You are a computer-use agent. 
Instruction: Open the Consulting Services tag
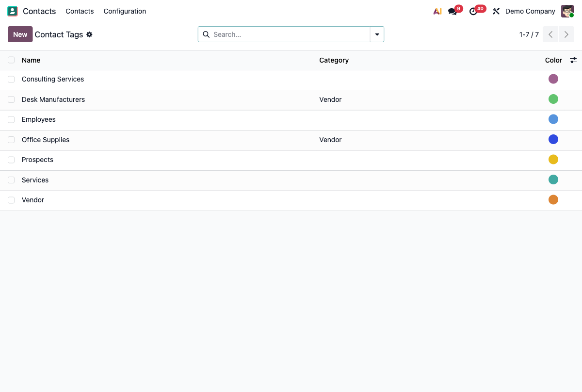click(53, 79)
